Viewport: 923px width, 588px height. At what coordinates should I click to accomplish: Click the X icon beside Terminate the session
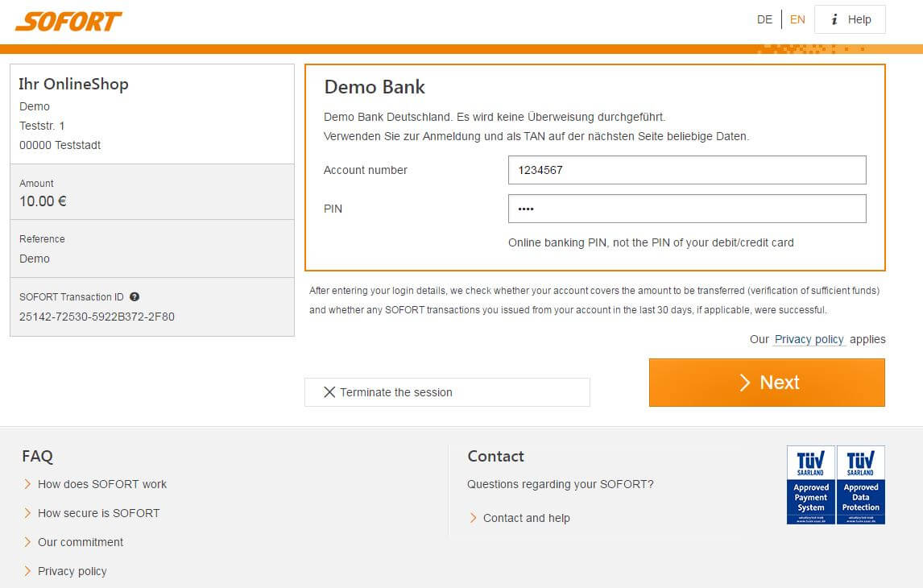[x=329, y=392]
